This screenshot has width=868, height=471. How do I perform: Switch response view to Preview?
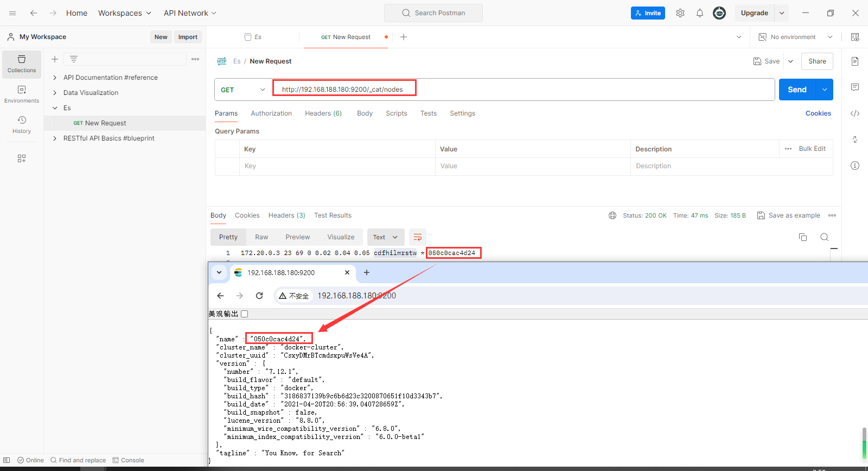[298, 237]
